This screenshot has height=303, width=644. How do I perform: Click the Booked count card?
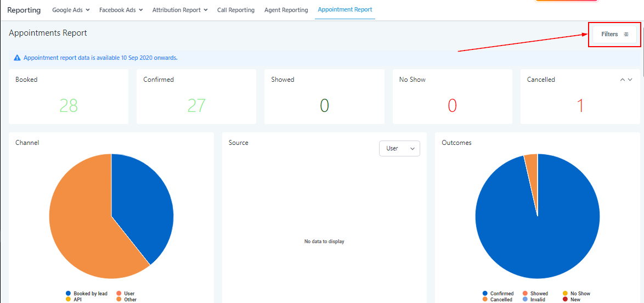69,97
